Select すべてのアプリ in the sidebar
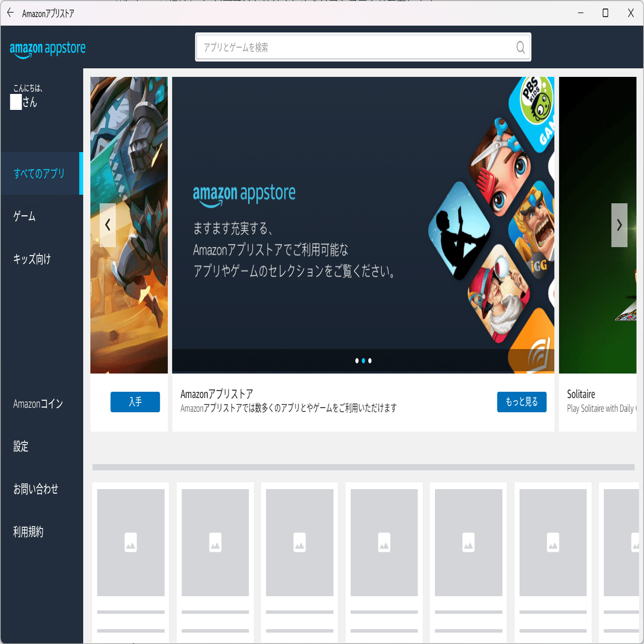This screenshot has width=644, height=644. click(38, 174)
